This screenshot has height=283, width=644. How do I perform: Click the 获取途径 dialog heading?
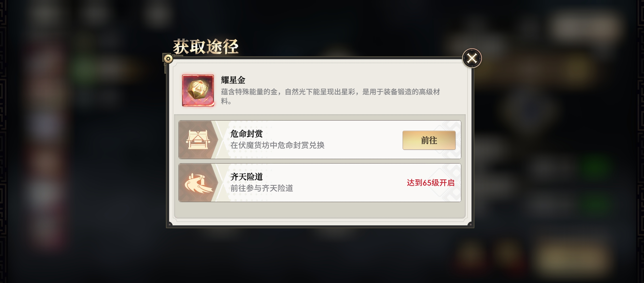pos(206,47)
